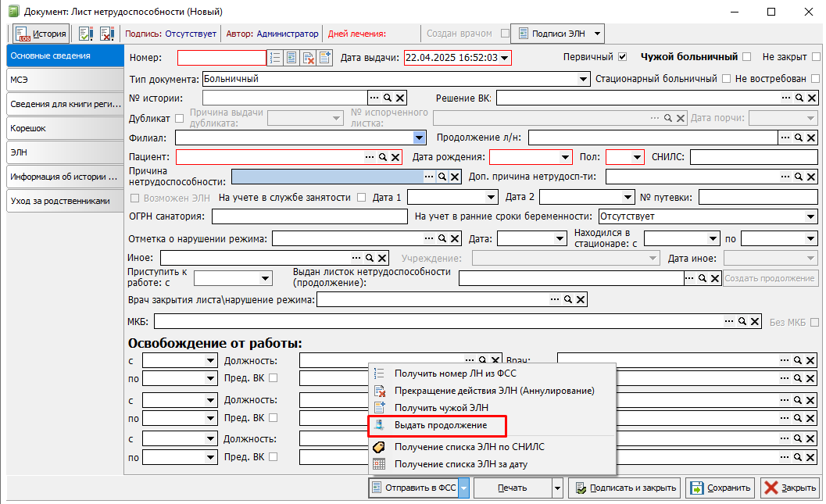
Task: Click the red X document toolbar icon
Action: click(107, 34)
